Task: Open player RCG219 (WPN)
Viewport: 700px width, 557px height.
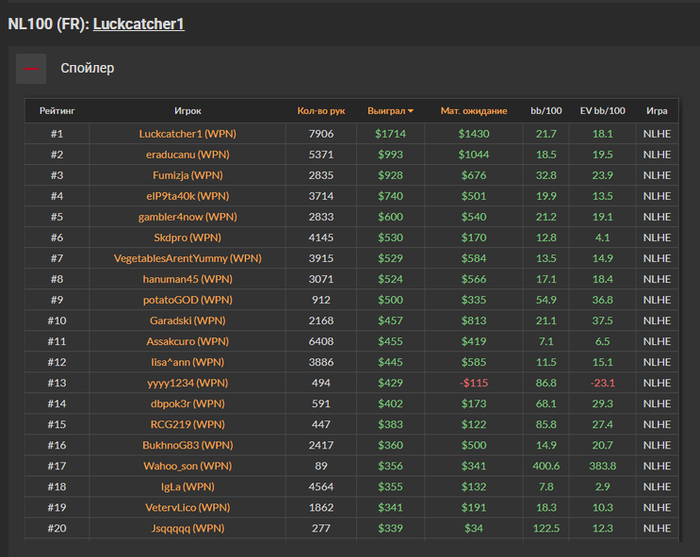Action: click(x=188, y=424)
